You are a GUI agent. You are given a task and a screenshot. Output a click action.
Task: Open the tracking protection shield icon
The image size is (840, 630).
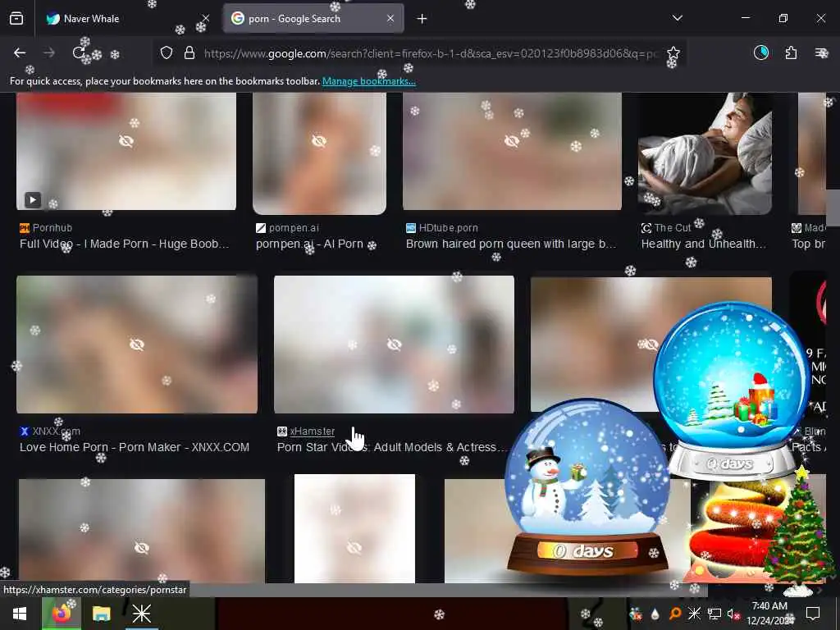coord(167,52)
